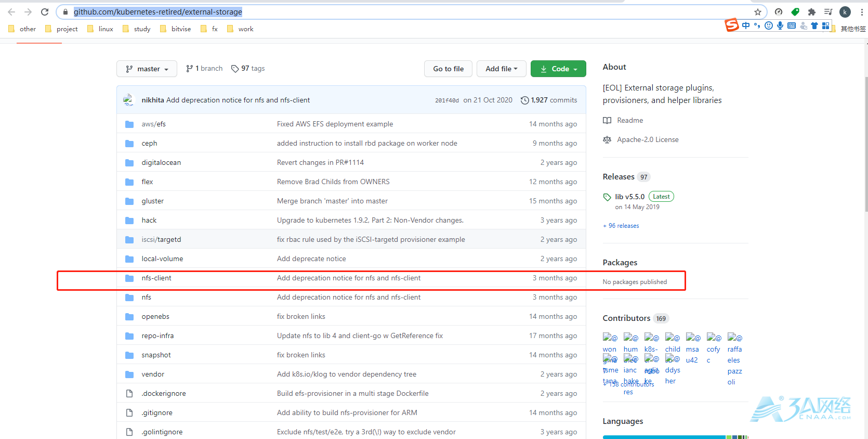
Task: Click the Contributors 169 heading link
Action: (x=635, y=318)
